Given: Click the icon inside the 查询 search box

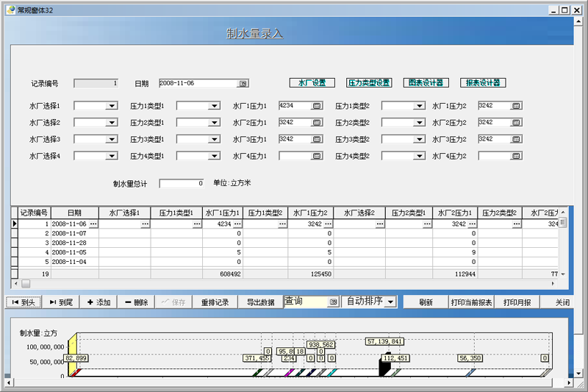Looking at the screenshot, I should click(333, 302).
